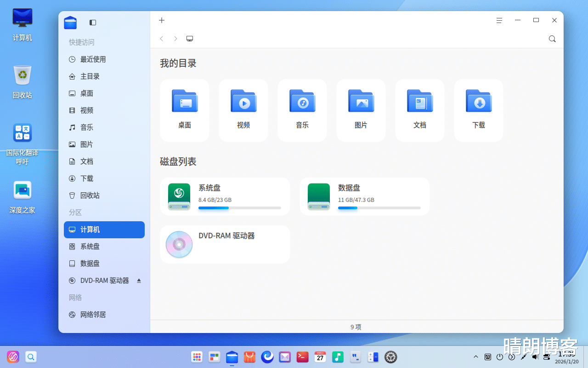Select the 系统盘 disk in 磁盘列表
The image size is (588, 368).
pos(225,196)
